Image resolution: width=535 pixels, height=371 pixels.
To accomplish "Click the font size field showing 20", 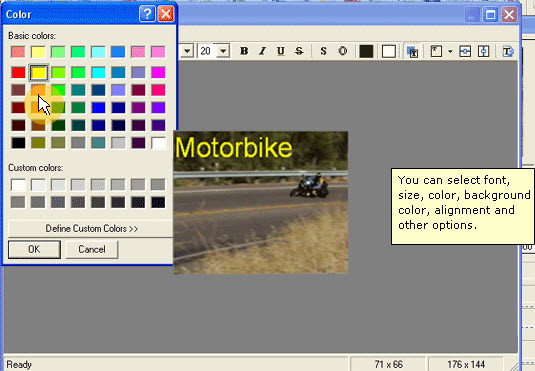I will [207, 51].
